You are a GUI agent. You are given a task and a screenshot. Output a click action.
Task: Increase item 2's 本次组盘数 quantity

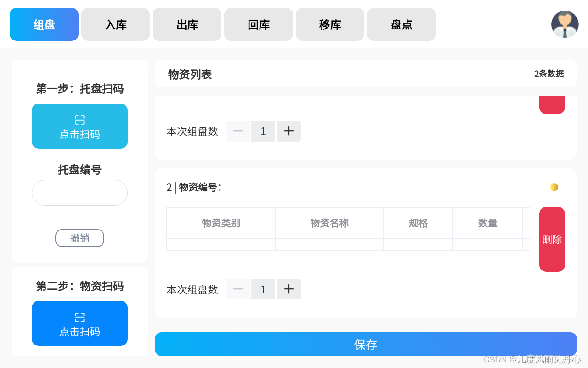[288, 289]
